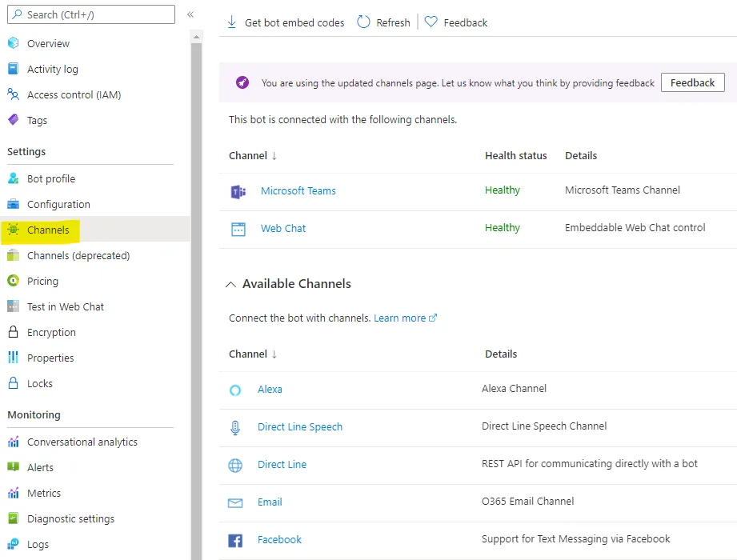Viewport: 737px width, 560px height.
Task: Open Activity log in the sidebar
Action: coord(53,69)
